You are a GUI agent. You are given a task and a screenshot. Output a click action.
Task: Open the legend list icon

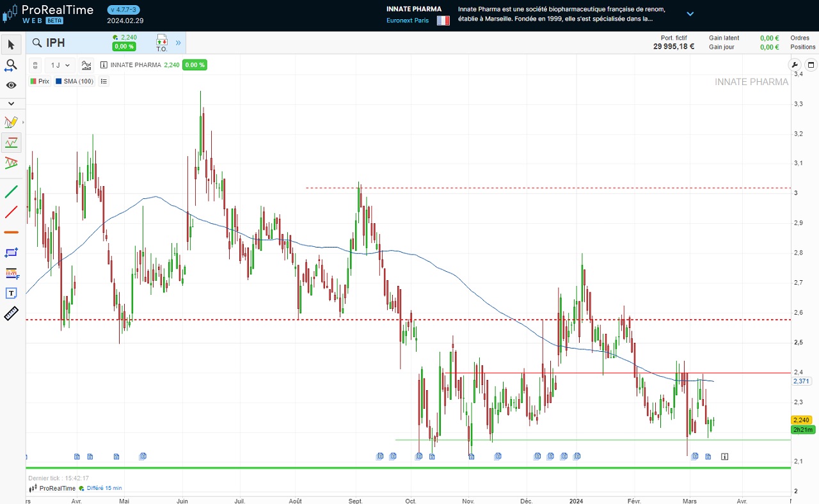[104, 81]
